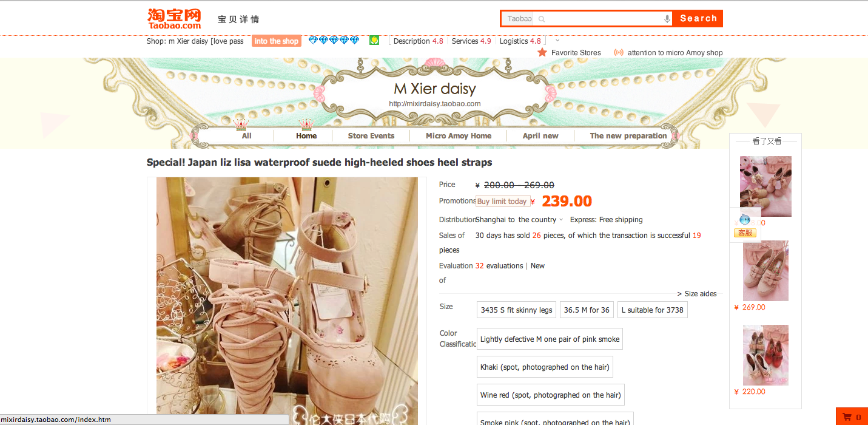Click the micro Amoy shop signal icon
The image size is (868, 425).
pyautogui.click(x=619, y=52)
